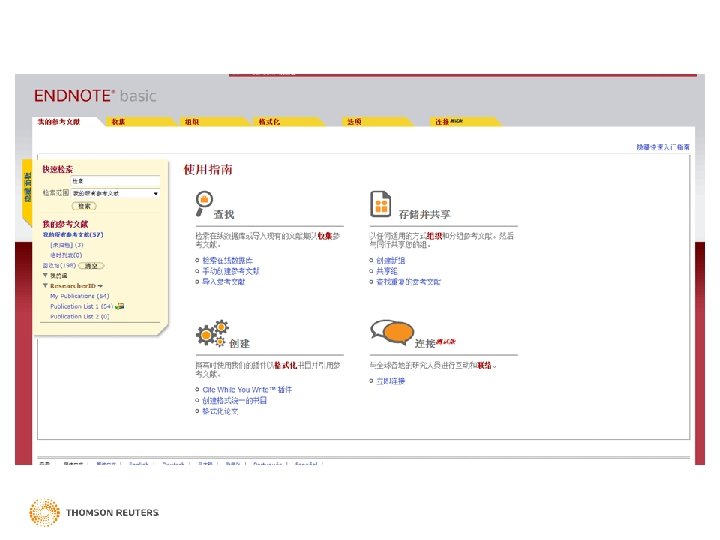The width and height of the screenshot is (720, 540).
Task: Select [未归档] (3) in the sidebar
Action: pos(67,245)
